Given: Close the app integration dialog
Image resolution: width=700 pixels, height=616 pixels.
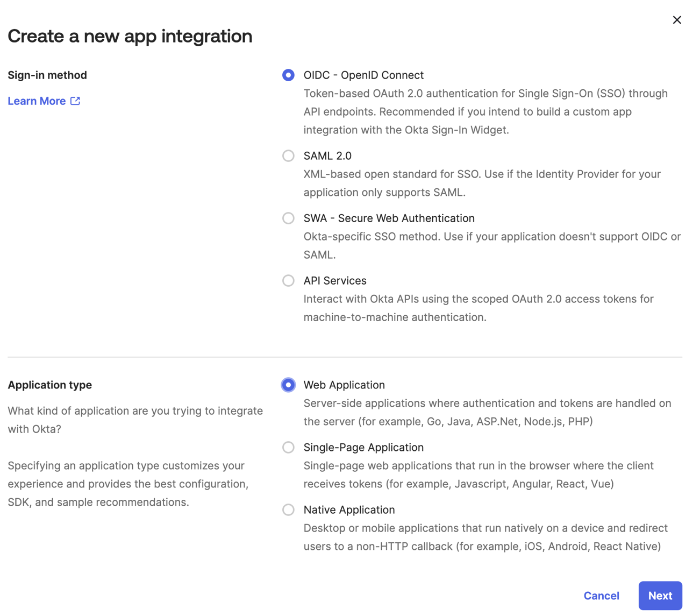Looking at the screenshot, I should [x=677, y=20].
